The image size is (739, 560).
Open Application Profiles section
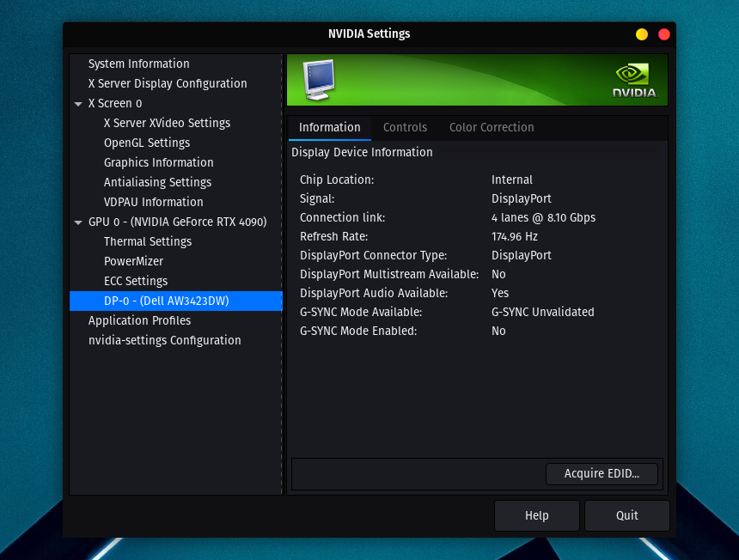pos(138,320)
